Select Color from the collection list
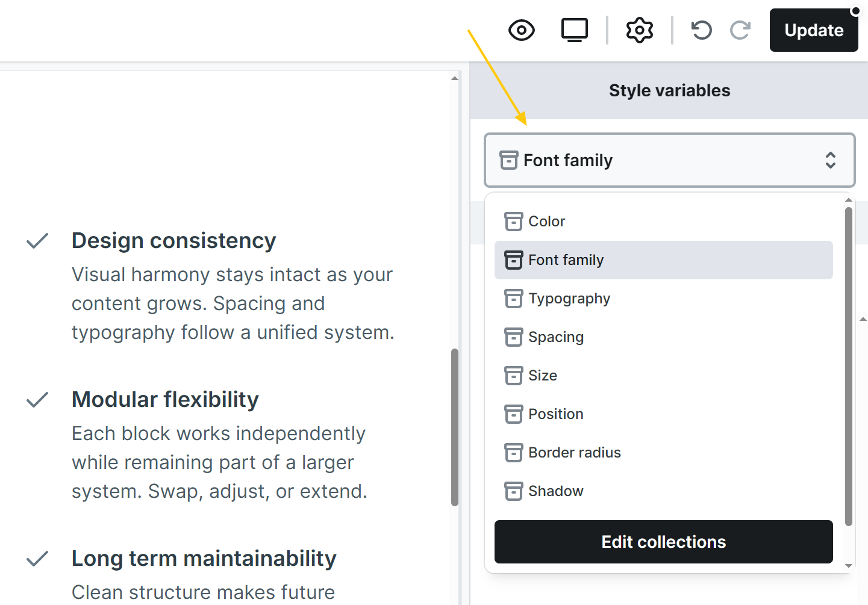This screenshot has height=605, width=868. [x=546, y=222]
